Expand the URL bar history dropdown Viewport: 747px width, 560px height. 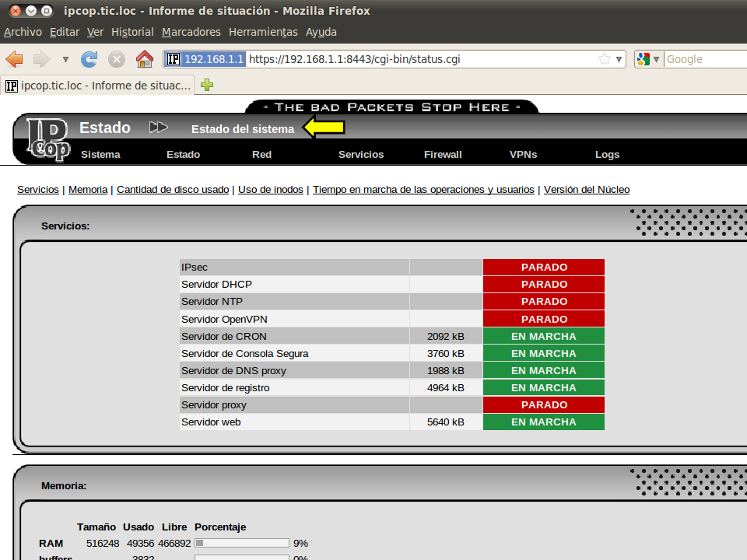pos(619,59)
